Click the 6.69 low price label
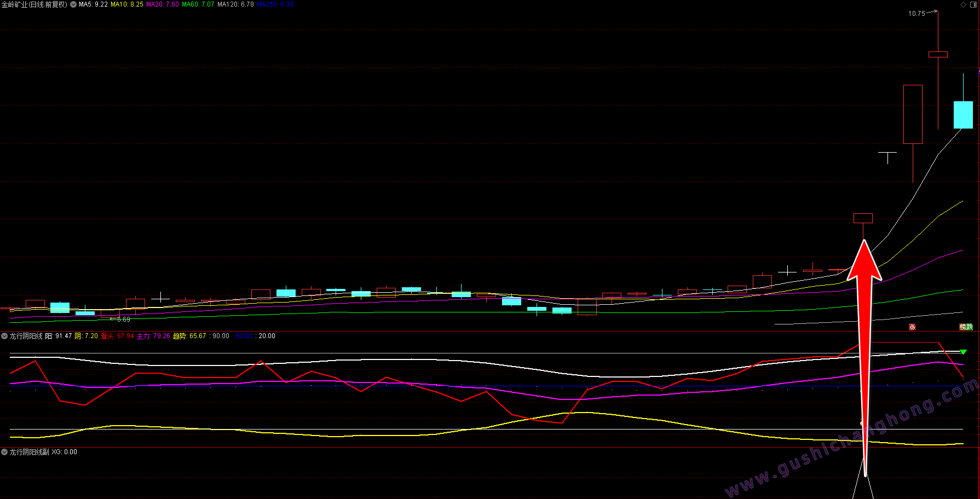Viewport: 980px width, 499px height. [x=124, y=320]
